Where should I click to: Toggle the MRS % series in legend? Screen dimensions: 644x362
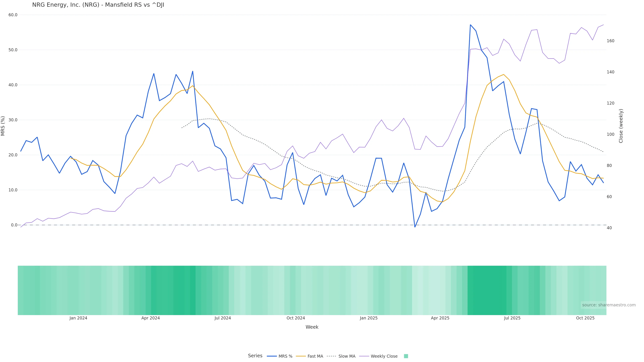pyautogui.click(x=285, y=356)
